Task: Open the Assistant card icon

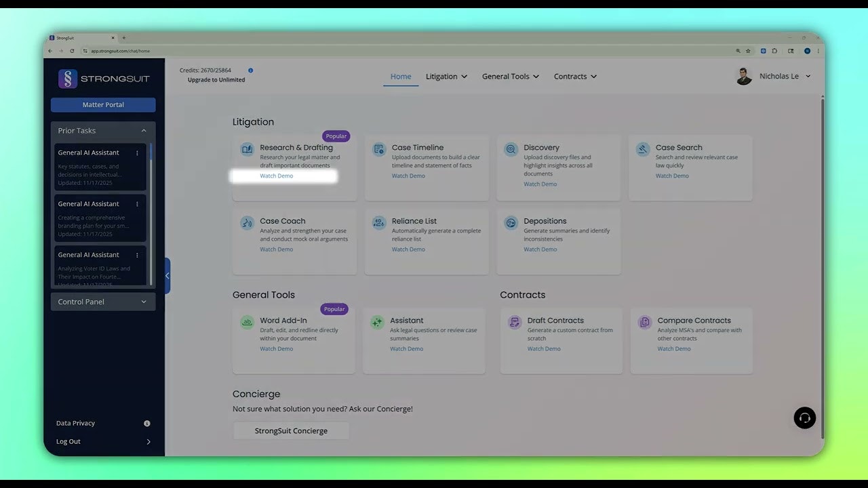Action: pyautogui.click(x=377, y=323)
